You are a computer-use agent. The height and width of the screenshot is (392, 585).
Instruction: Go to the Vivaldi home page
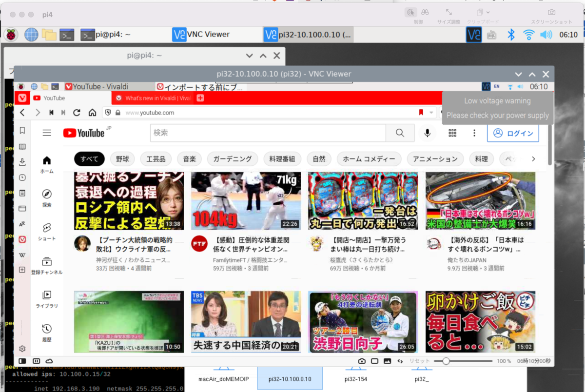[x=92, y=113]
